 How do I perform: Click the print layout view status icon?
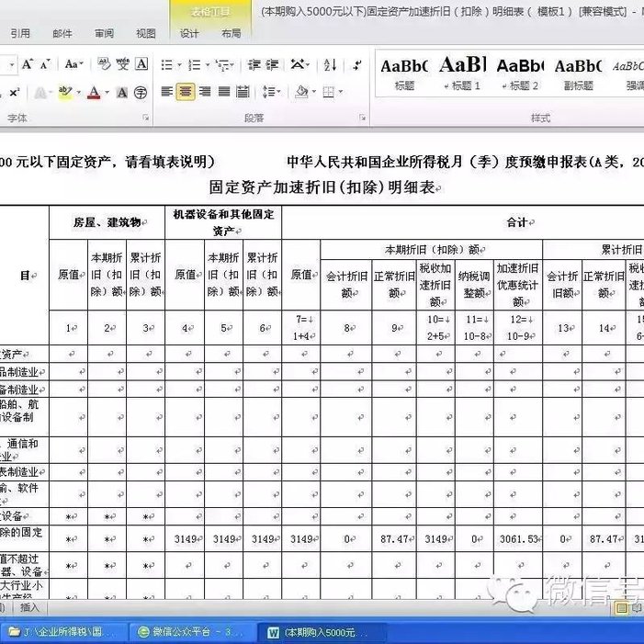pyautogui.click(x=622, y=607)
